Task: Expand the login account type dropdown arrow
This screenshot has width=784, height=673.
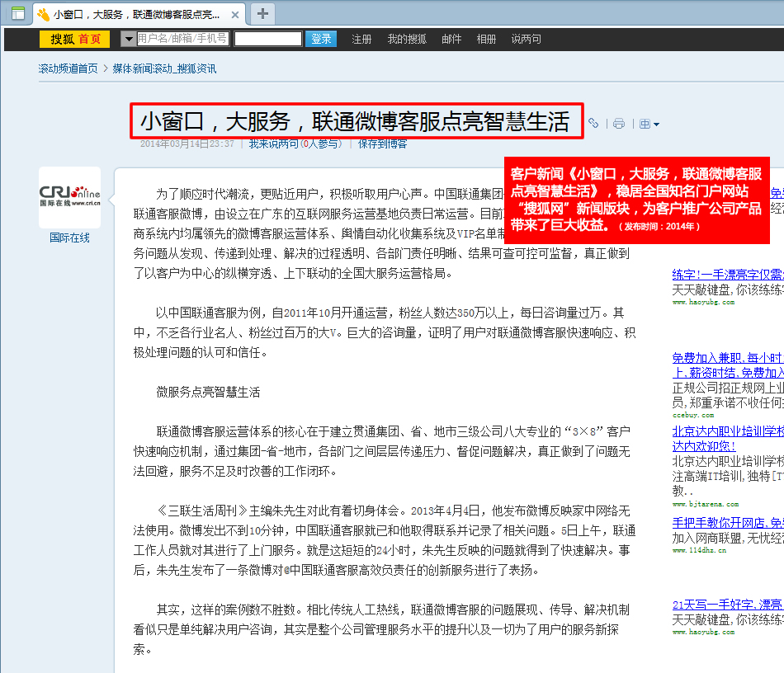Action: coord(128,39)
